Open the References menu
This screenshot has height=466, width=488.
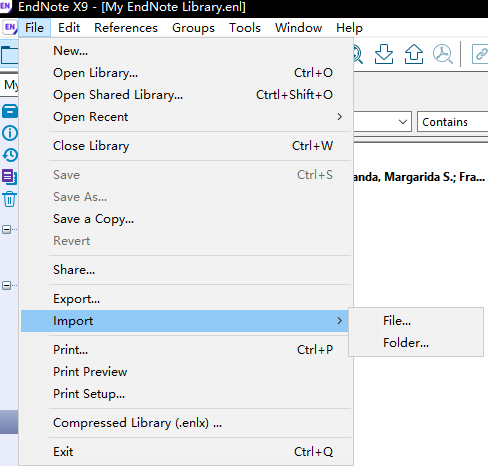[x=126, y=28]
